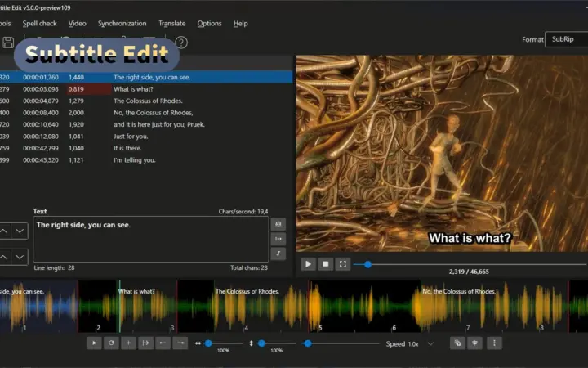This screenshot has width=588, height=368.
Task: Select subtitle row 'What is what?'
Action: point(146,89)
